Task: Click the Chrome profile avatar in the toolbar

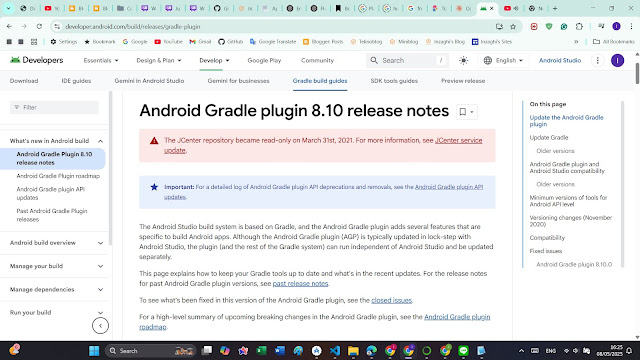Action: point(616,27)
